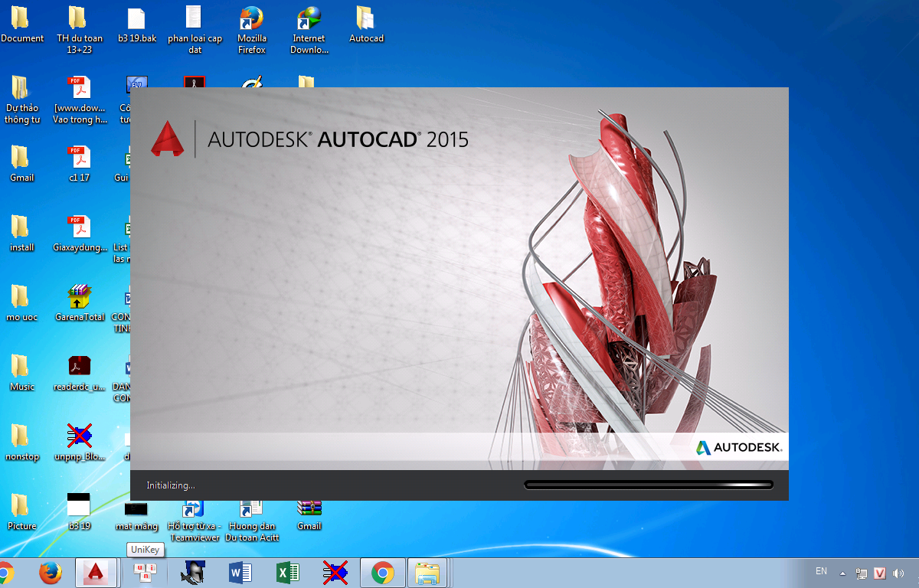The image size is (919, 588).
Task: Open Microsoft Excel from the taskbar
Action: pos(287,573)
